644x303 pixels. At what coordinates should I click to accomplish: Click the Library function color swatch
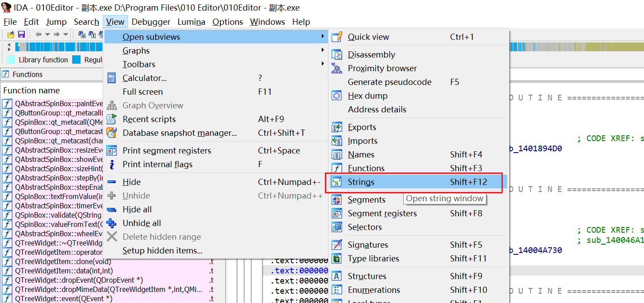[11, 60]
